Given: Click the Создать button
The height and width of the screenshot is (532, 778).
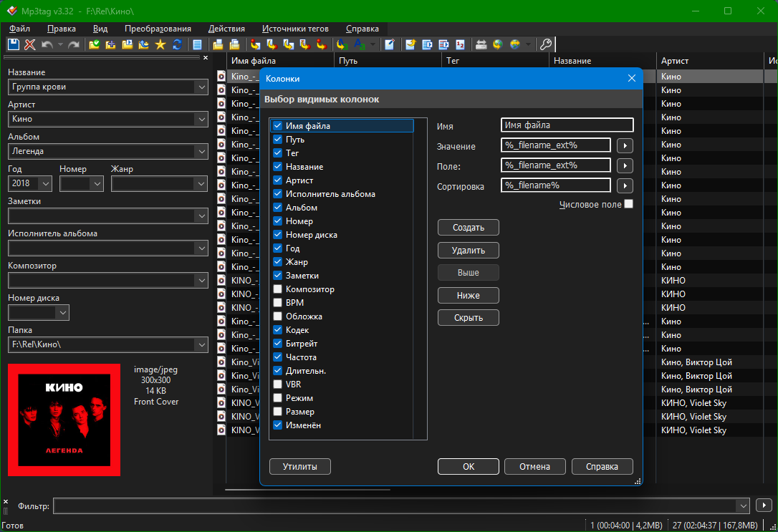Looking at the screenshot, I should 468,228.
